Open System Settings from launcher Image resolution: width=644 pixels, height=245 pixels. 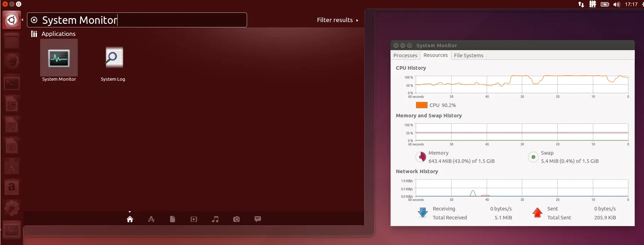click(x=12, y=208)
